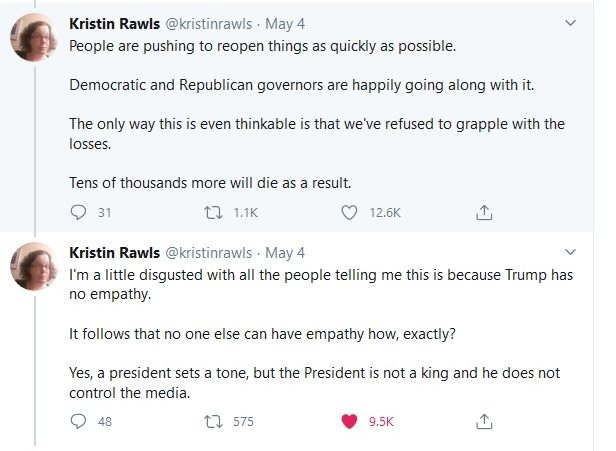Screen dimensions: 616x451
Task: Open more options chevron on second tweet
Action: tap(571, 251)
